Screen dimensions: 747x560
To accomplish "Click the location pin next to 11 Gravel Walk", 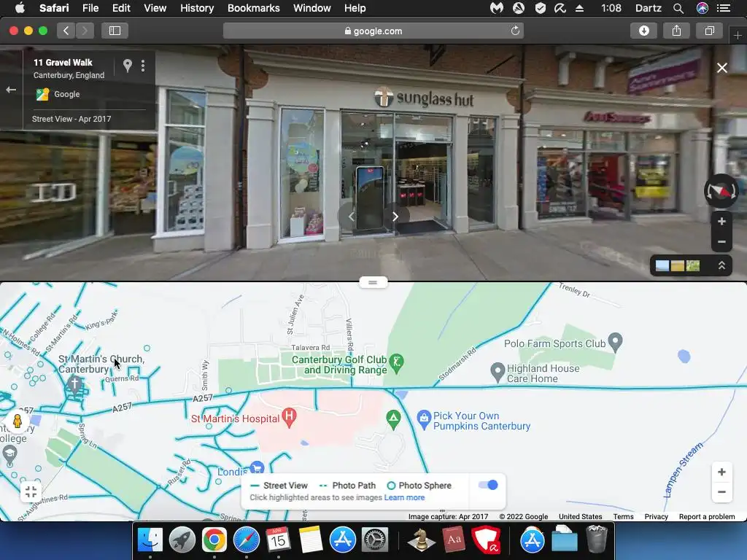I will pyautogui.click(x=127, y=66).
